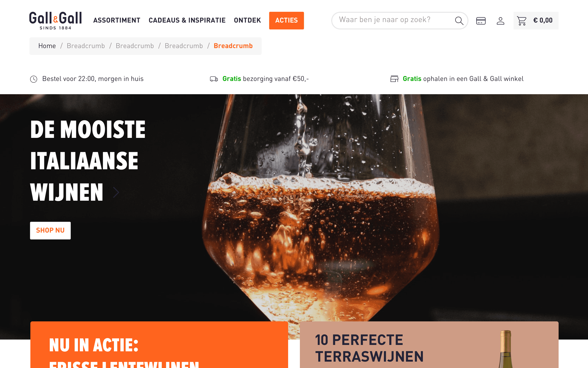This screenshot has height=368, width=588.
Task: Go to the Home breadcrumb link
Action: [47, 46]
